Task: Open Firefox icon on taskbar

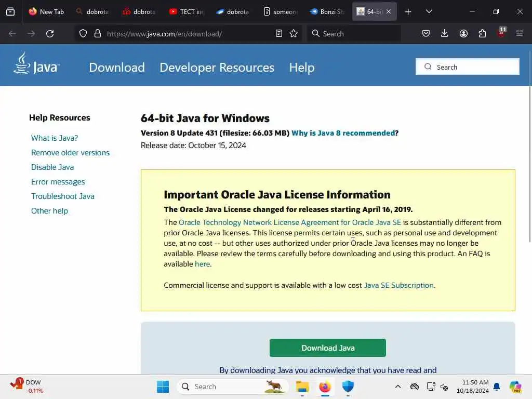Action: tap(325, 387)
